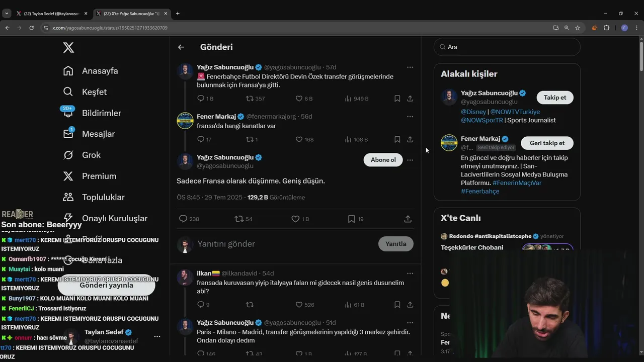The height and width of the screenshot is (362, 644).
Task: Repost Devin Özek tweet with 357 reposts
Action: click(x=255, y=99)
